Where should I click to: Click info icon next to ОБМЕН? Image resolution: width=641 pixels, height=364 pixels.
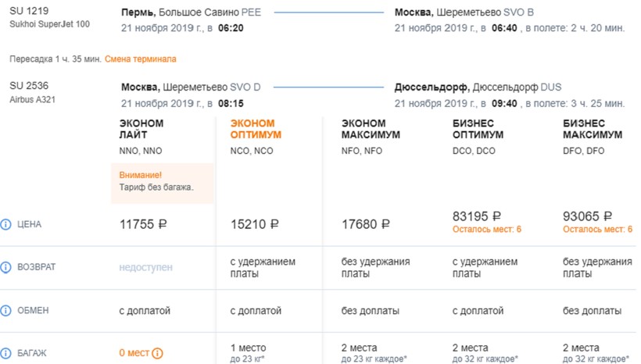[x=6, y=311]
